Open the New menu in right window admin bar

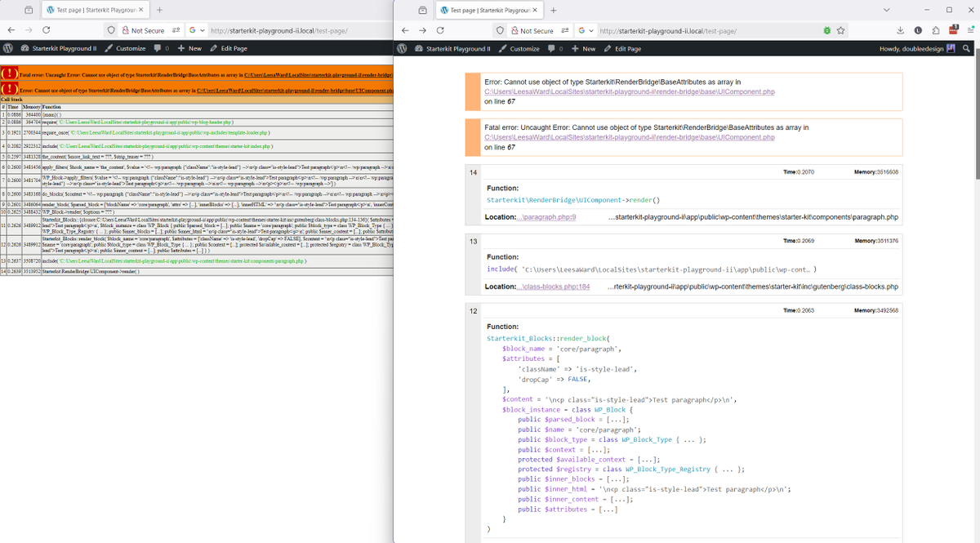[x=583, y=48]
